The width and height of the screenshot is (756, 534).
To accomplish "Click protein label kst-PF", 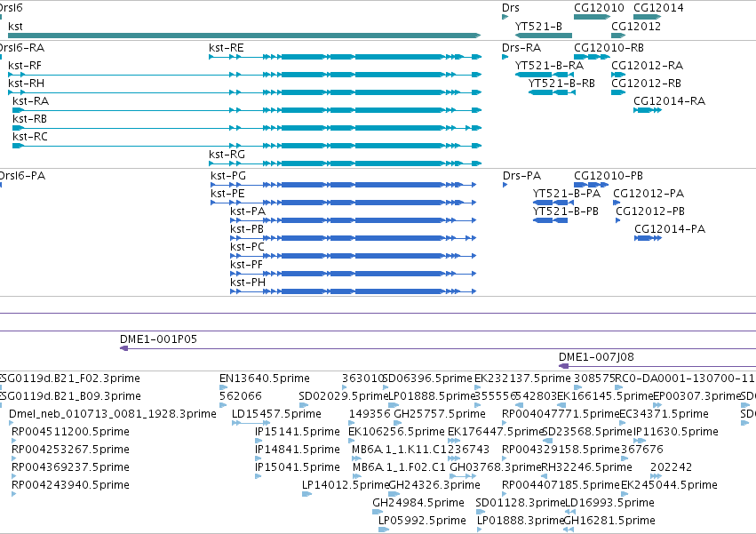I will coord(246,266).
